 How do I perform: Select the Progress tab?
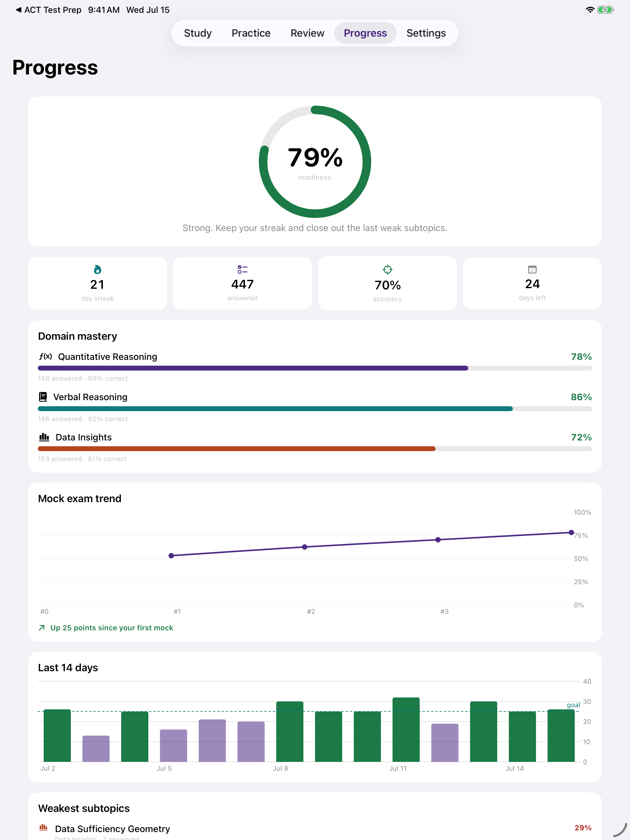point(365,33)
